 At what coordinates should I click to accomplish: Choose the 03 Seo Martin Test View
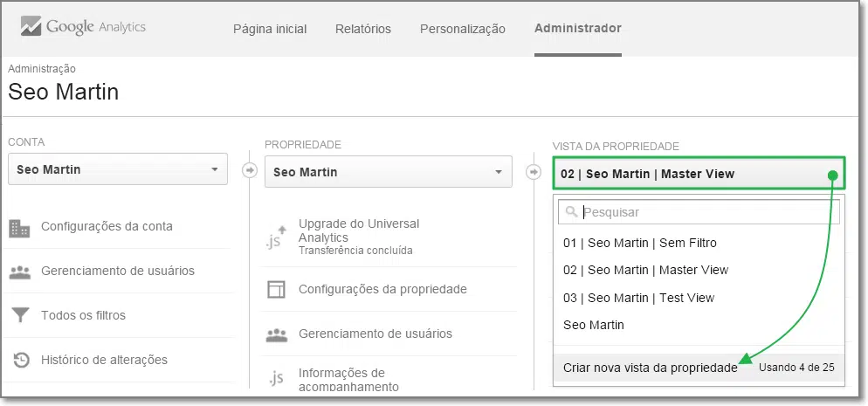tap(638, 298)
